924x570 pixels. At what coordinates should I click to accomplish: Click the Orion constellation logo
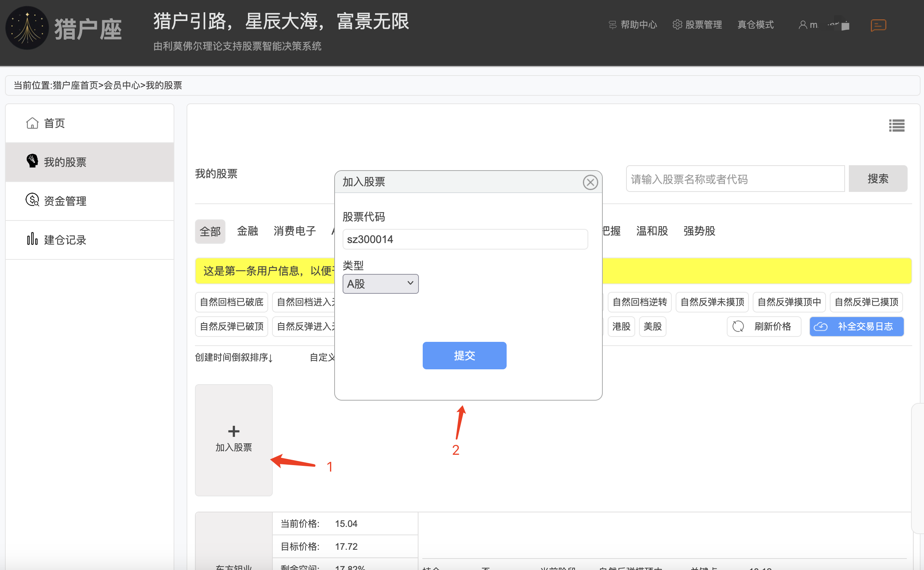click(27, 28)
